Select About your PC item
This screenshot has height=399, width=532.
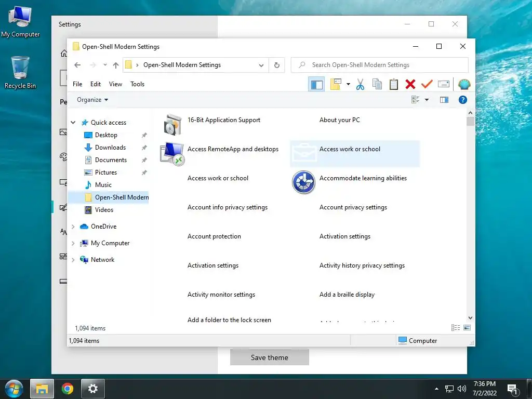tap(339, 120)
